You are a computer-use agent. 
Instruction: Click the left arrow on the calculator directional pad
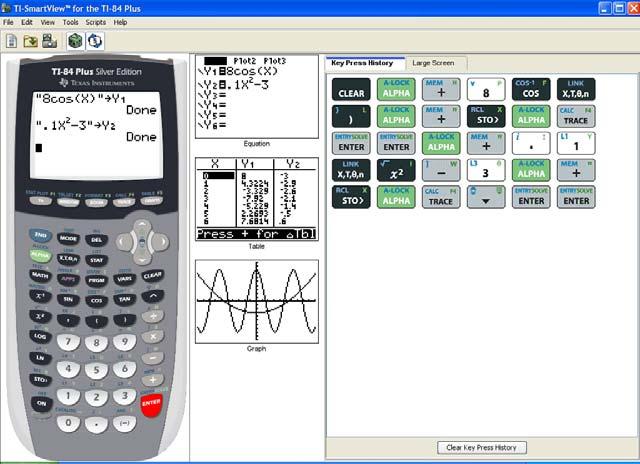[124, 242]
